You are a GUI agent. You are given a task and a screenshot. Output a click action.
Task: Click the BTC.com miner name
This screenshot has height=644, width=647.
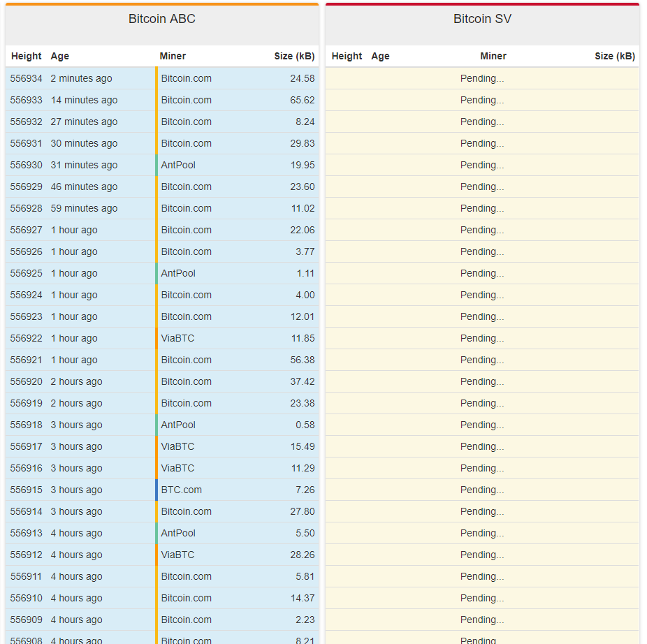181,490
